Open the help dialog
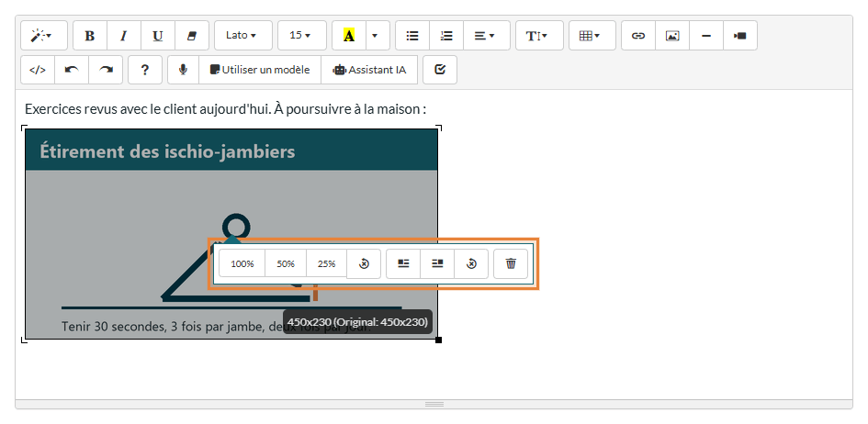Viewport: 868px width, 424px height. (x=144, y=70)
